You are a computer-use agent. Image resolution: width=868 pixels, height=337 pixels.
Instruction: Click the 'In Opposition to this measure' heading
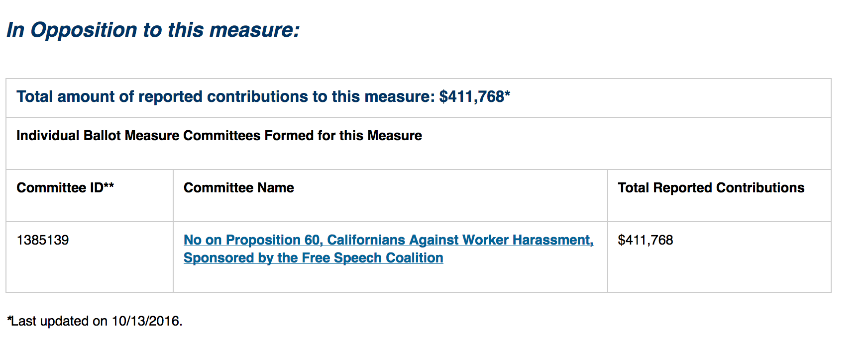pyautogui.click(x=153, y=30)
